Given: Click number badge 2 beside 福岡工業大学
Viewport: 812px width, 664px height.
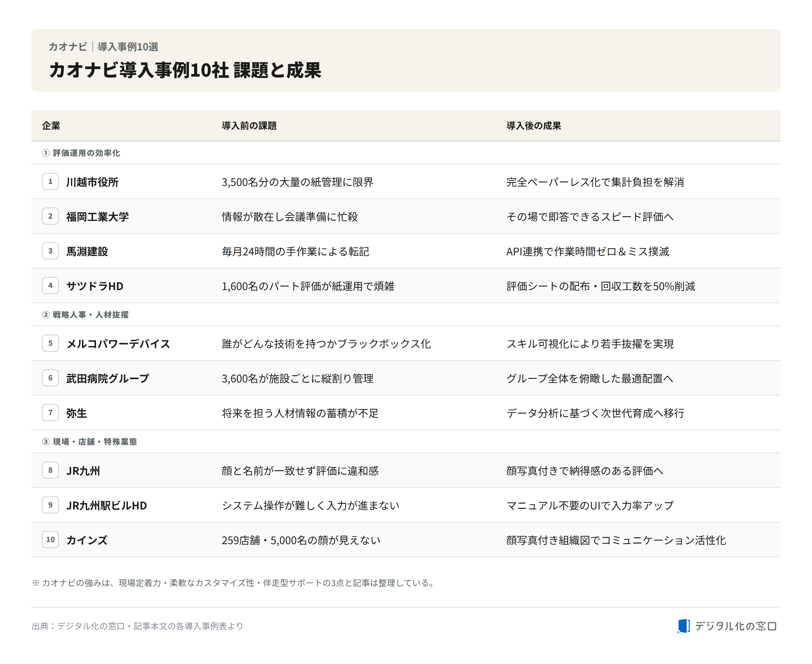Looking at the screenshot, I should (x=50, y=216).
